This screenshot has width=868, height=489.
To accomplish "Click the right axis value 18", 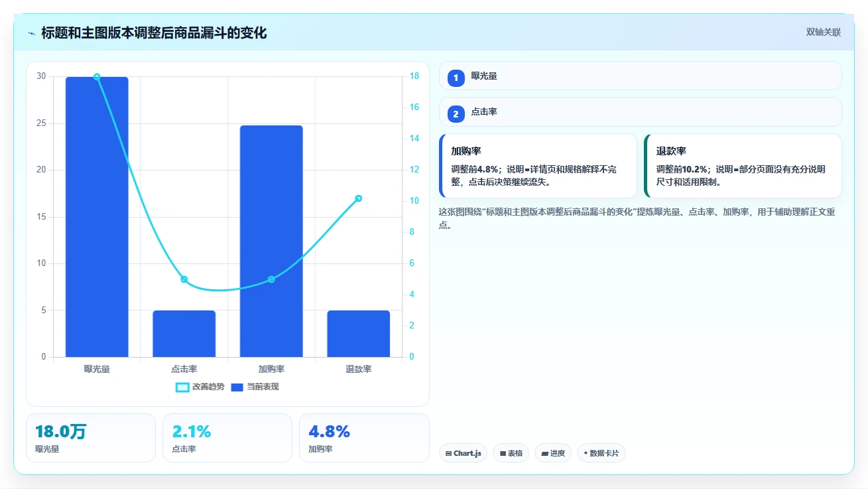I will (x=414, y=76).
